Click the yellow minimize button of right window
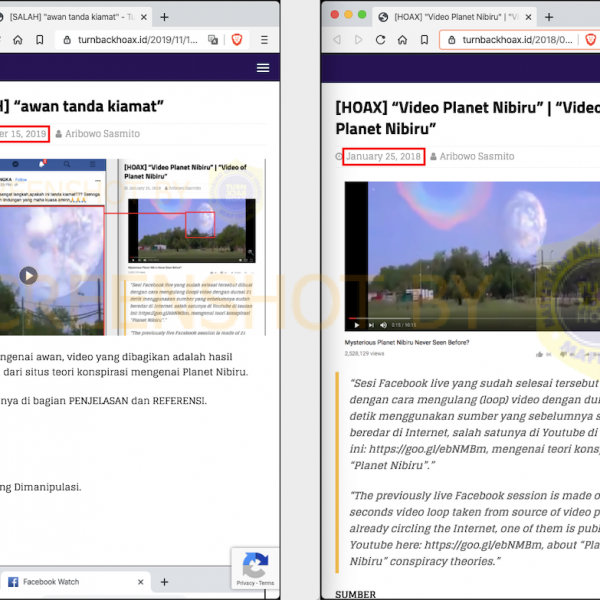Viewport: 600px width, 600px height. [349, 15]
